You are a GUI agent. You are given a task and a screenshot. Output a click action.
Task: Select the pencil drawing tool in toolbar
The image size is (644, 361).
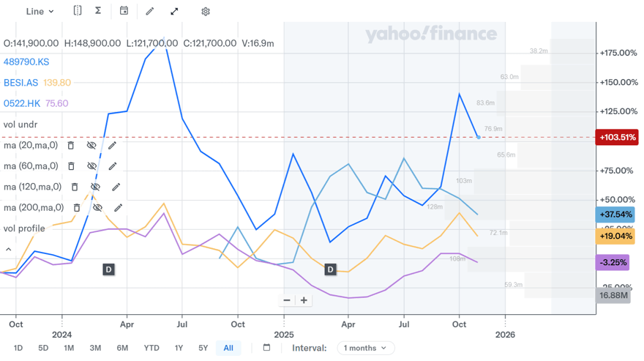point(150,11)
